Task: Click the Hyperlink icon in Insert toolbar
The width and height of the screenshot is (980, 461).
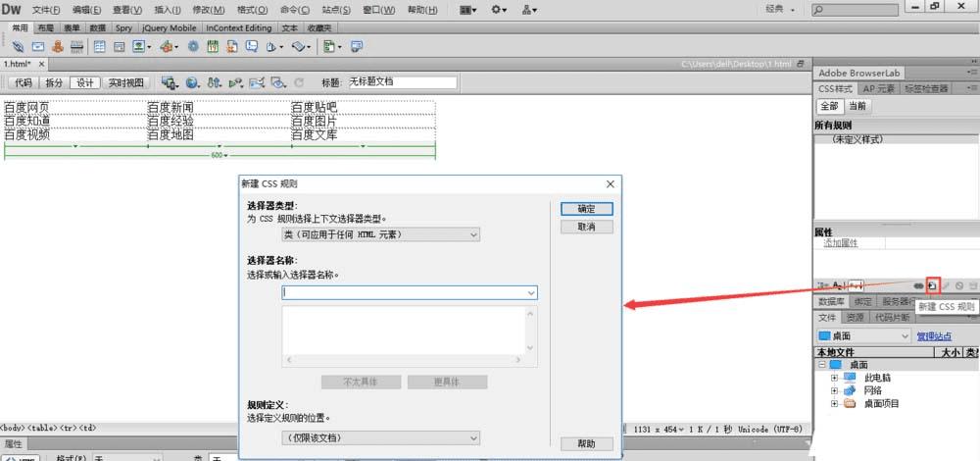Action: coord(18,46)
